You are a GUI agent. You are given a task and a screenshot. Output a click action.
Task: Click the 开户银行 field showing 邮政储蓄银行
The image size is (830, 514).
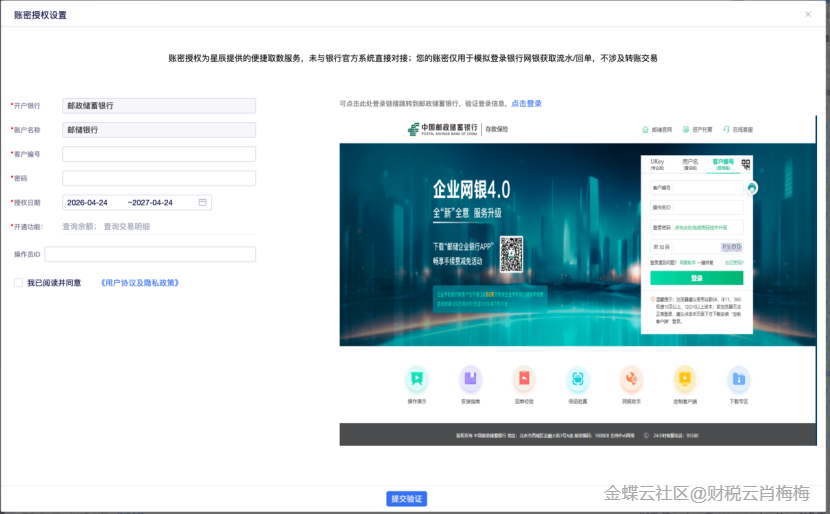coord(159,105)
